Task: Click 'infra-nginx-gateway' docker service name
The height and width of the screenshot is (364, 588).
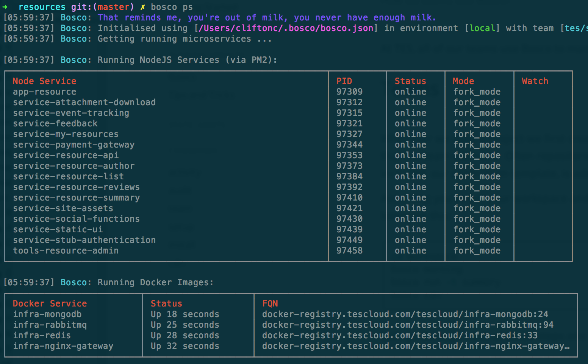Action: pos(63,346)
